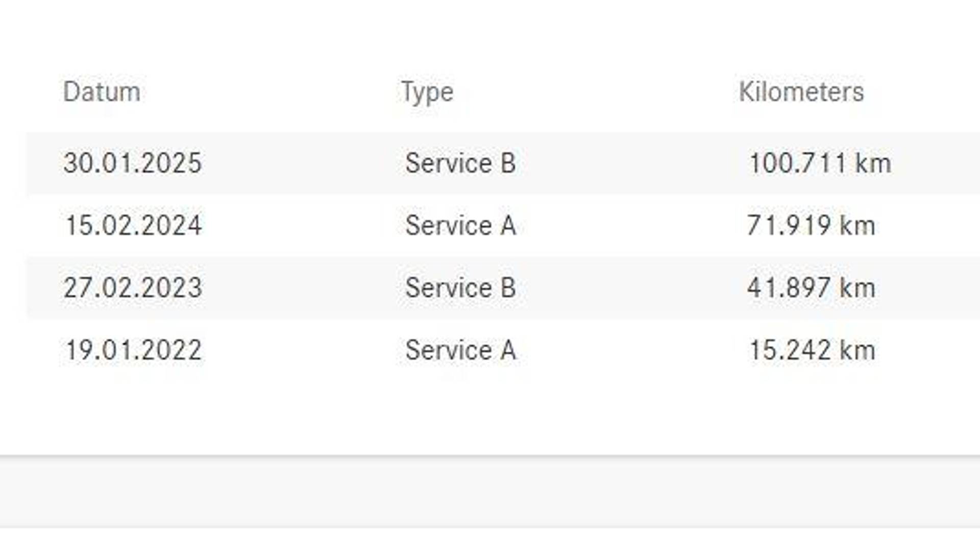Click the 41.897 km mileage value
The height and width of the screenshot is (546, 980).
(811, 288)
